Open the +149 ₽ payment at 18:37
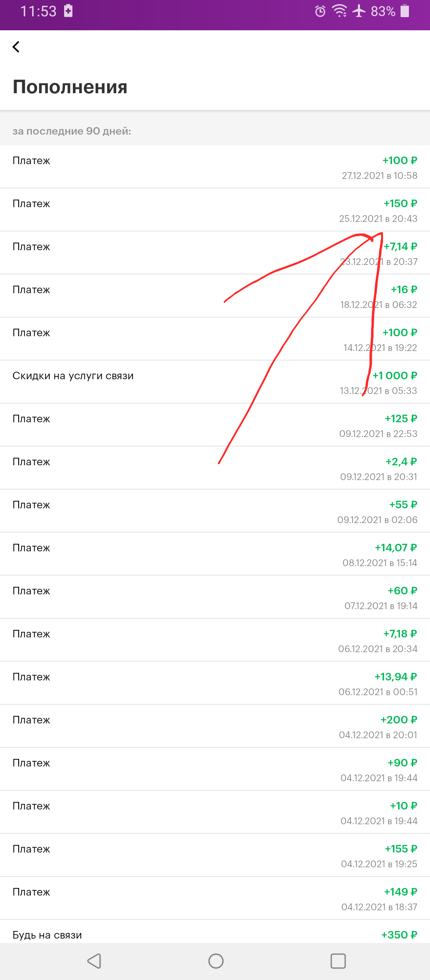Image resolution: width=430 pixels, height=980 pixels. 215,898
